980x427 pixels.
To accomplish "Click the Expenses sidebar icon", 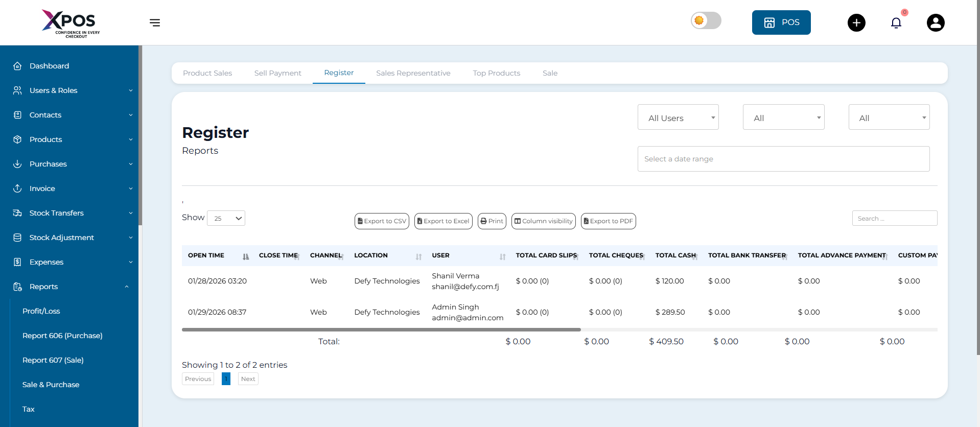I will coord(17,262).
